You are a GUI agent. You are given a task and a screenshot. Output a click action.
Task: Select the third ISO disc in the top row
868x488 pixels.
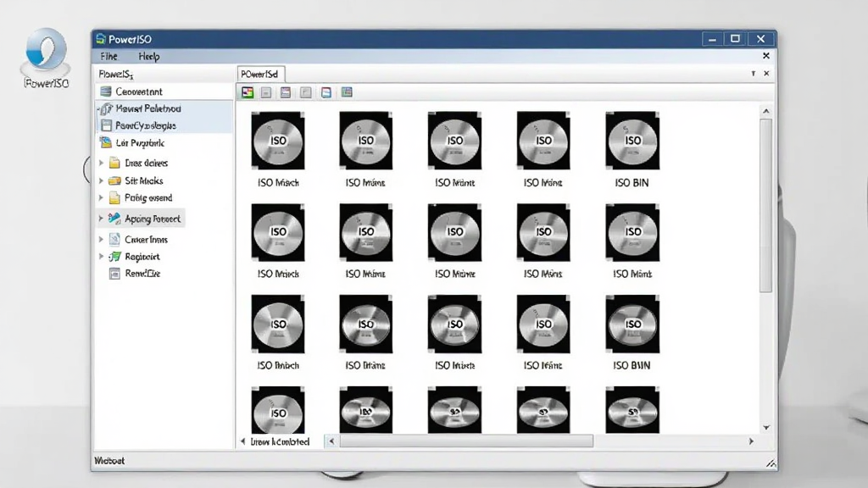[x=454, y=141]
